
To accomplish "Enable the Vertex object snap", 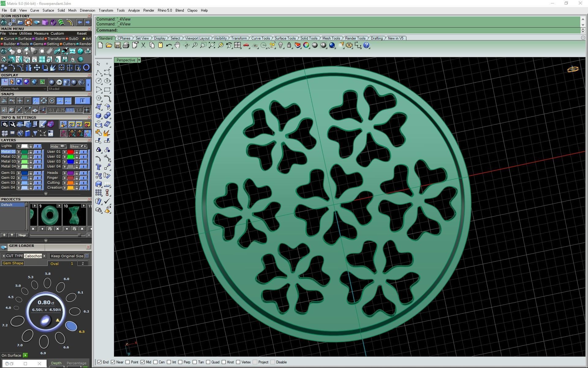I will click(x=238, y=362).
